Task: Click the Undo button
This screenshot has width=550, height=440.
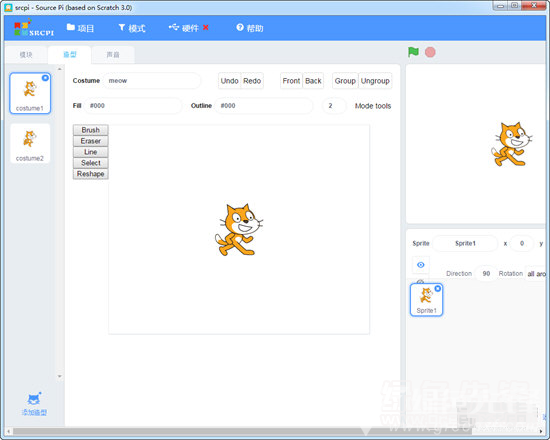Action: click(229, 81)
